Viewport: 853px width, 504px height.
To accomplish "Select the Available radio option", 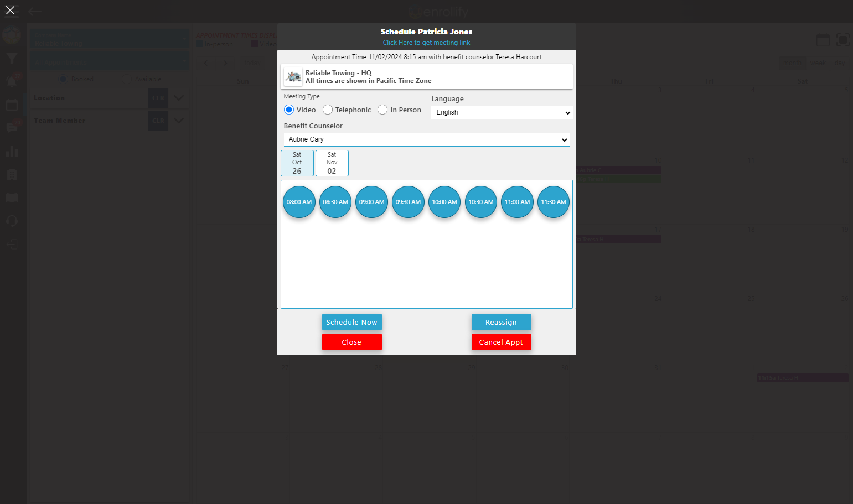I will (127, 79).
